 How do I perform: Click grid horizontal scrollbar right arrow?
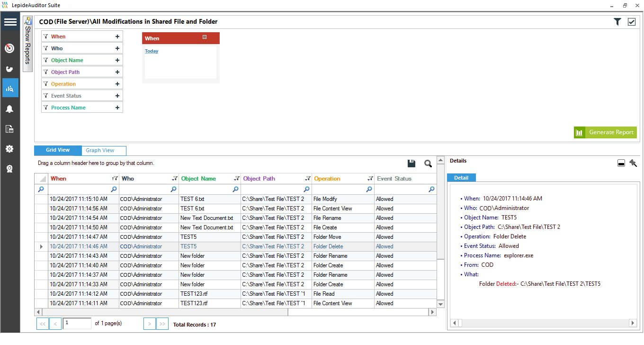pyautogui.click(x=432, y=312)
